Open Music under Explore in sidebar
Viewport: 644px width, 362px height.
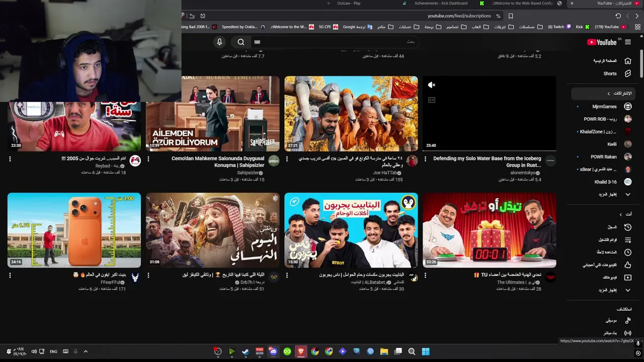(x=611, y=320)
